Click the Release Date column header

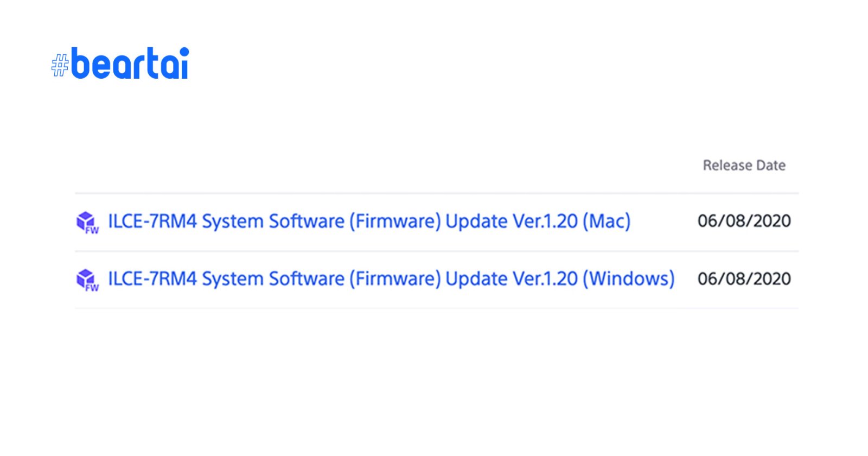click(744, 165)
